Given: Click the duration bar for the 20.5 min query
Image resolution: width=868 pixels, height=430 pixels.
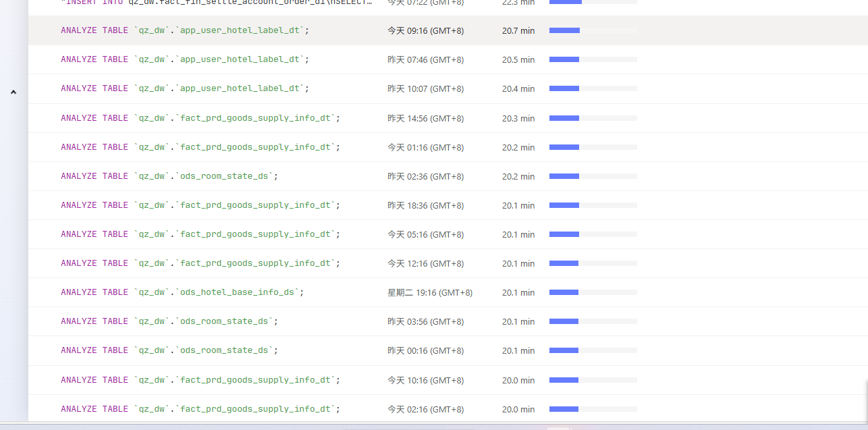Looking at the screenshot, I should pyautogui.click(x=593, y=59).
